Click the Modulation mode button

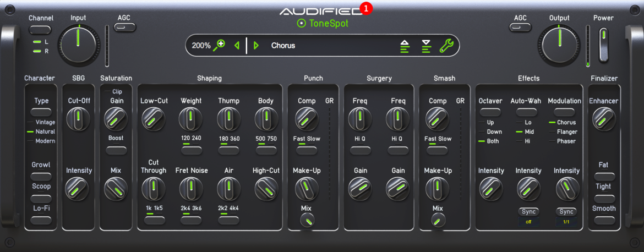(x=564, y=112)
